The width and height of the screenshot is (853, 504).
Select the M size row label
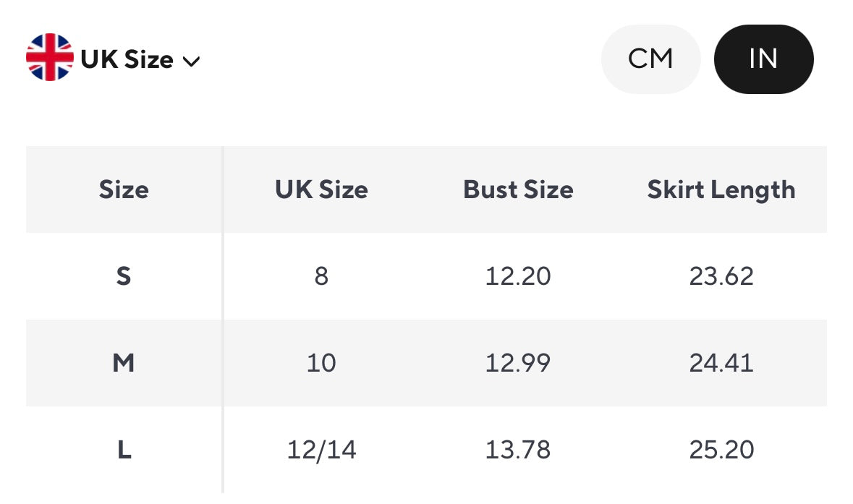click(124, 363)
